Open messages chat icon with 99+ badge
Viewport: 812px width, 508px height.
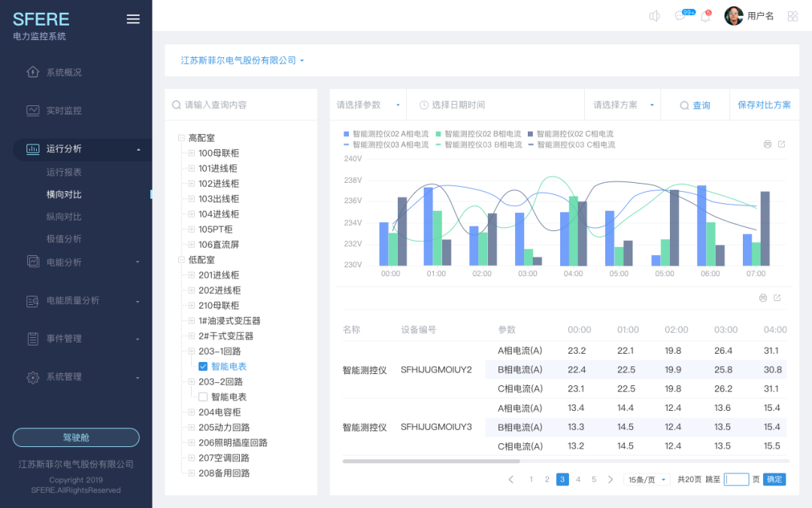click(x=680, y=16)
